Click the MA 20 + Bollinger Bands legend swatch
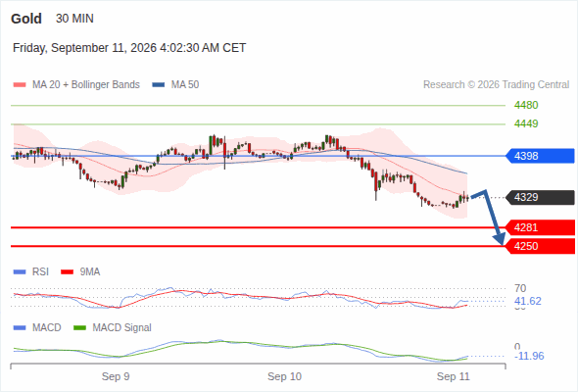This screenshot has width=578, height=392. click(x=20, y=85)
